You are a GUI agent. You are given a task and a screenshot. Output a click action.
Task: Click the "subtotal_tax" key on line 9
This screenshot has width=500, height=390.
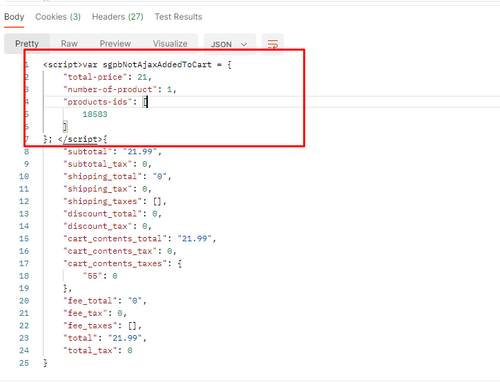[x=98, y=164]
